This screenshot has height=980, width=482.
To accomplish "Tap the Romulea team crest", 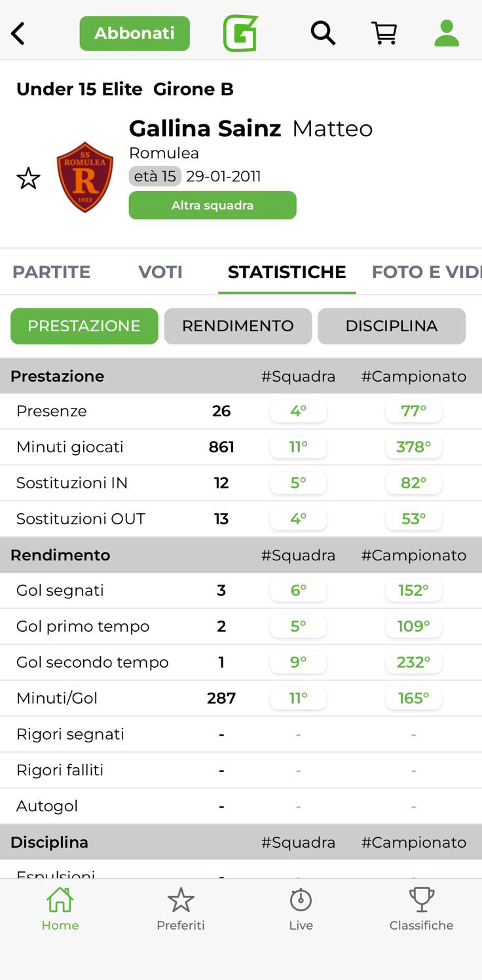I will 85,177.
